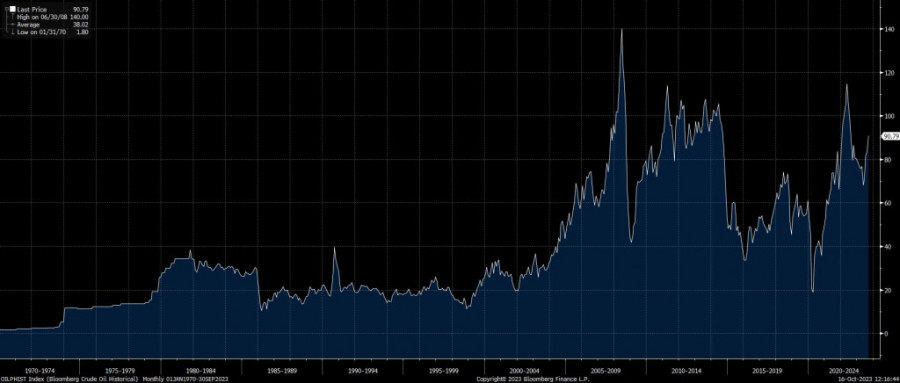Click the 1990 price spike near 40
Image resolution: width=900 pixels, height=383 pixels.
pyautogui.click(x=335, y=249)
